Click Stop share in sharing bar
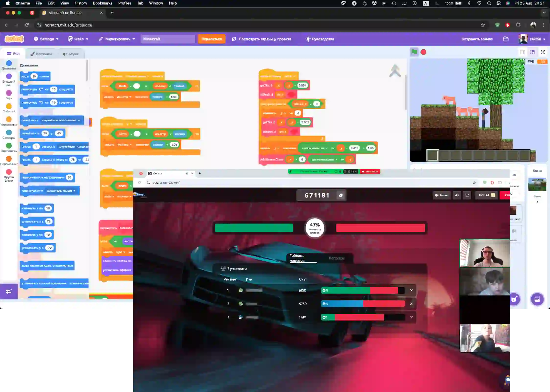 click(x=370, y=171)
